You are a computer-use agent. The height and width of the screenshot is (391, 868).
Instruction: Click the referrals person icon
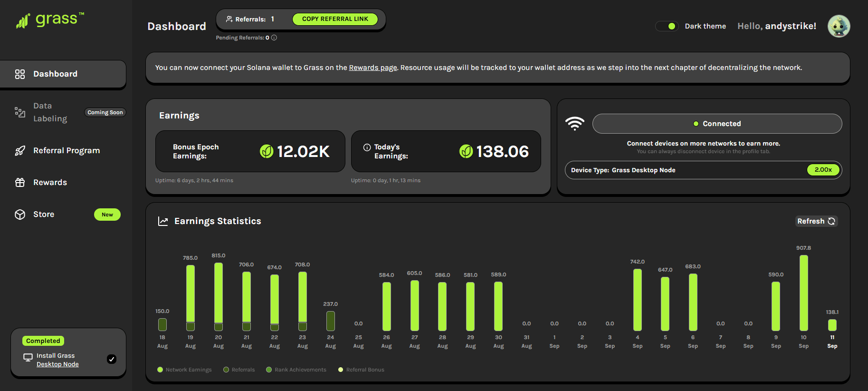pyautogui.click(x=229, y=19)
